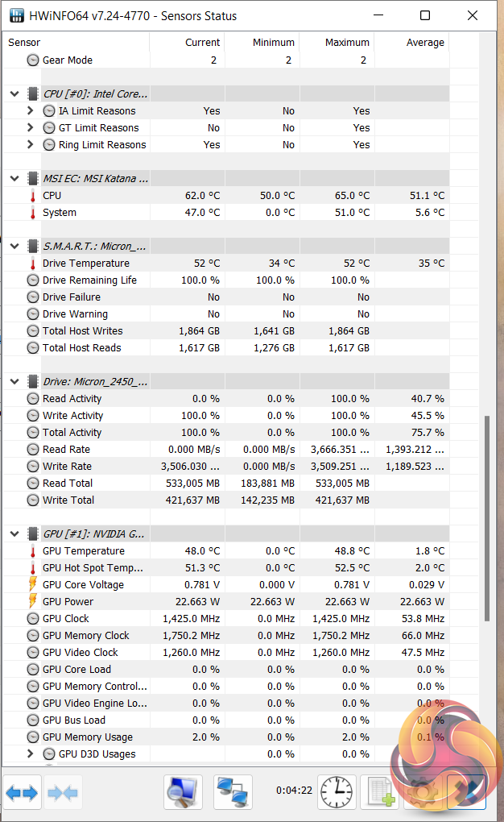Expand the IA Limit Reasons row
The height and width of the screenshot is (822, 504).
(x=31, y=111)
